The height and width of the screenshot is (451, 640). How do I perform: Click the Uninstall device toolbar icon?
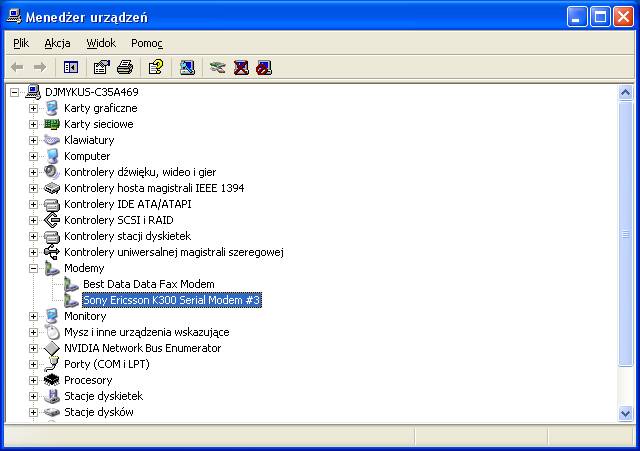(x=241, y=67)
